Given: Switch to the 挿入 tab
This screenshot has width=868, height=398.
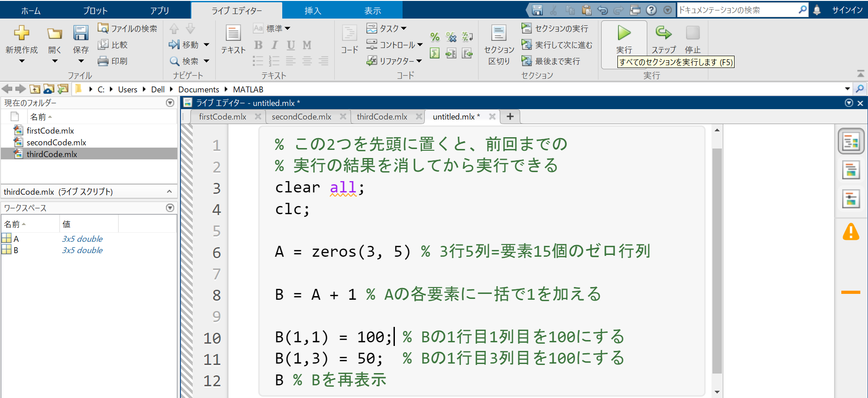Looking at the screenshot, I should click(x=313, y=10).
